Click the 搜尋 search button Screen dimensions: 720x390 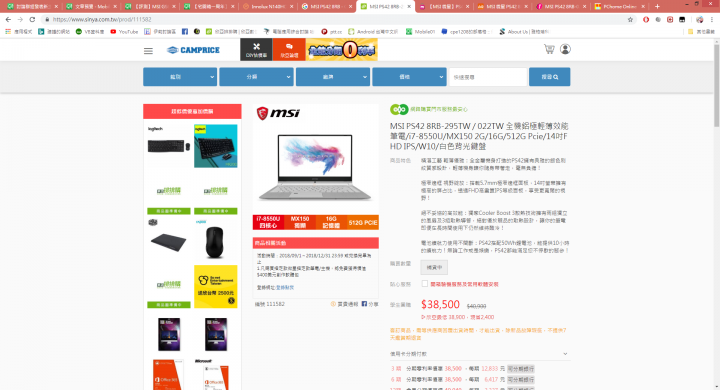[x=550, y=77]
